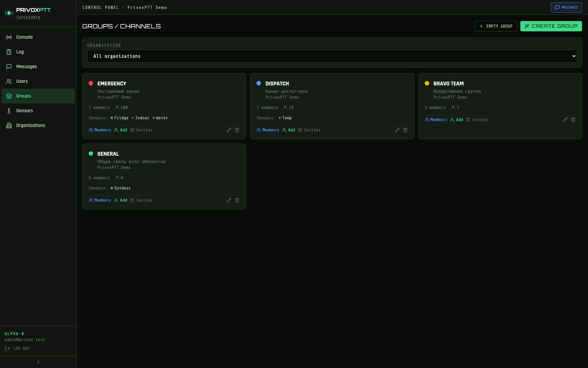
Task: View Members of DISPATCH group
Action: point(268,130)
